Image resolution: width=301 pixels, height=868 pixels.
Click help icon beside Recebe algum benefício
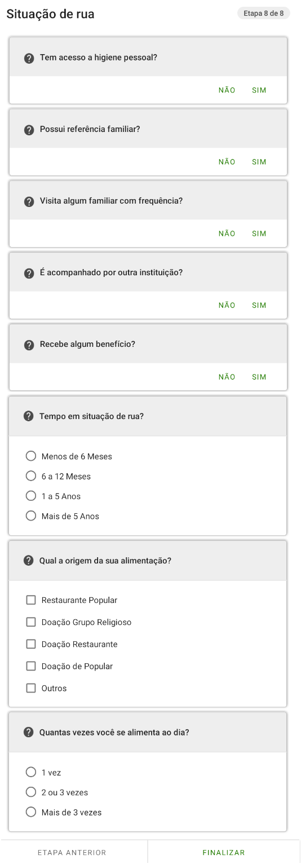tap(29, 345)
